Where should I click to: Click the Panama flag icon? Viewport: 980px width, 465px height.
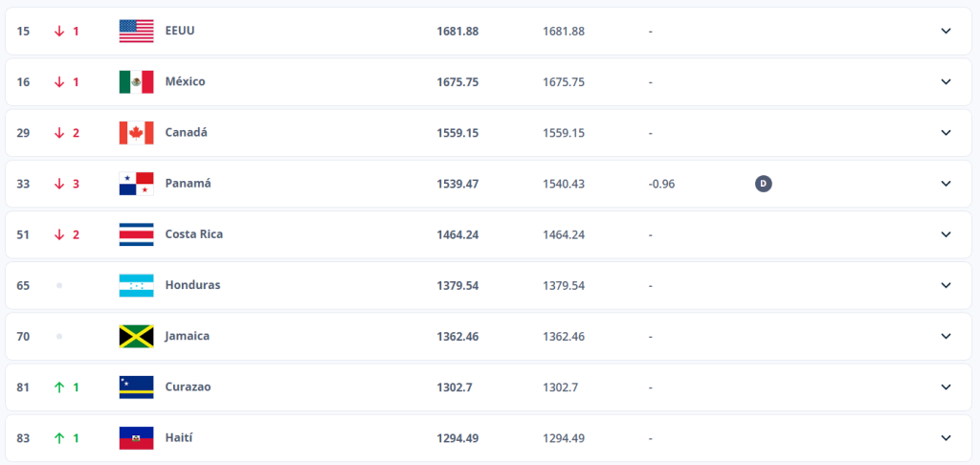(136, 183)
